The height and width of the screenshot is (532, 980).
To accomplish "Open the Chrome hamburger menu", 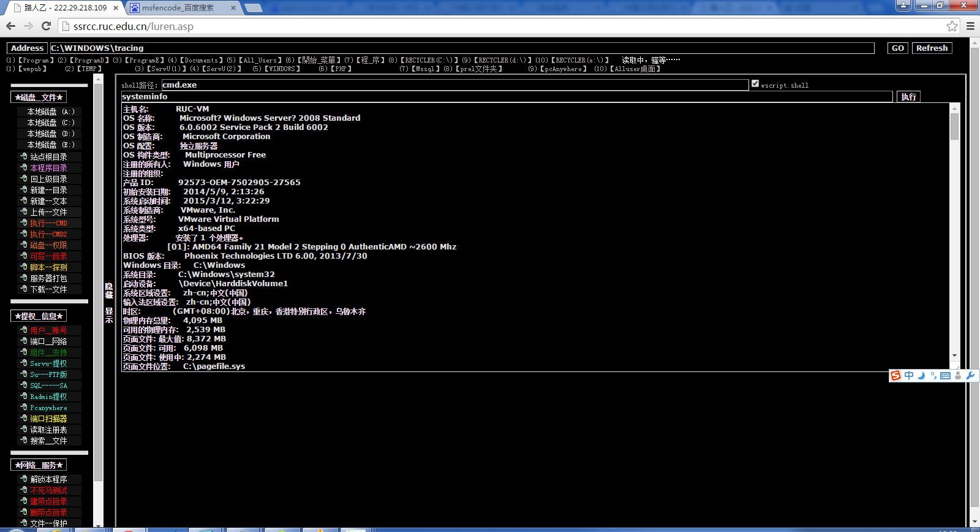I will pos(970,26).
